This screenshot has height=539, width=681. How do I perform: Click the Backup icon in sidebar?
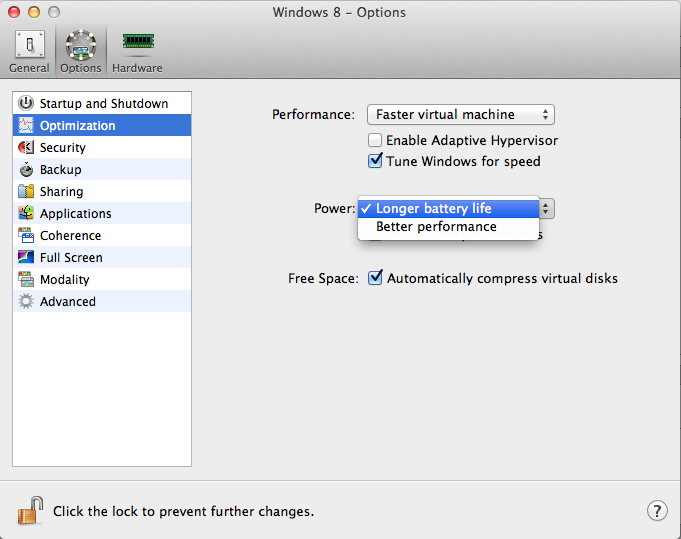point(26,169)
